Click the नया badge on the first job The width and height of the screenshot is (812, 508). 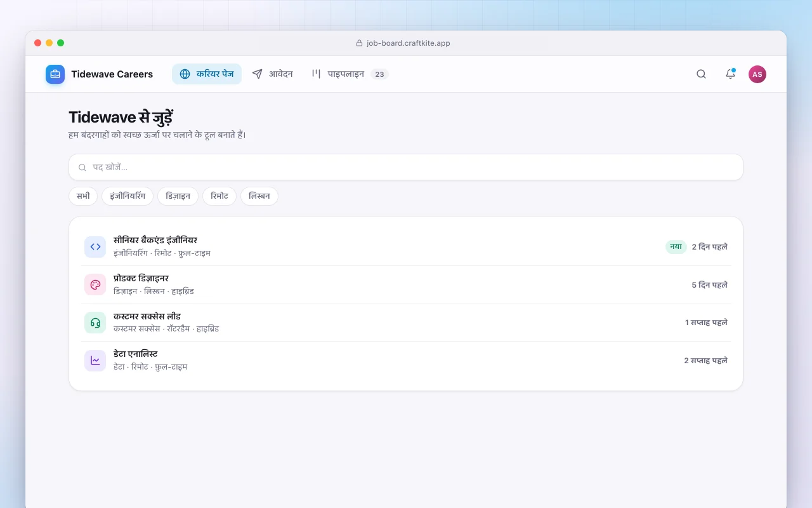click(x=676, y=247)
